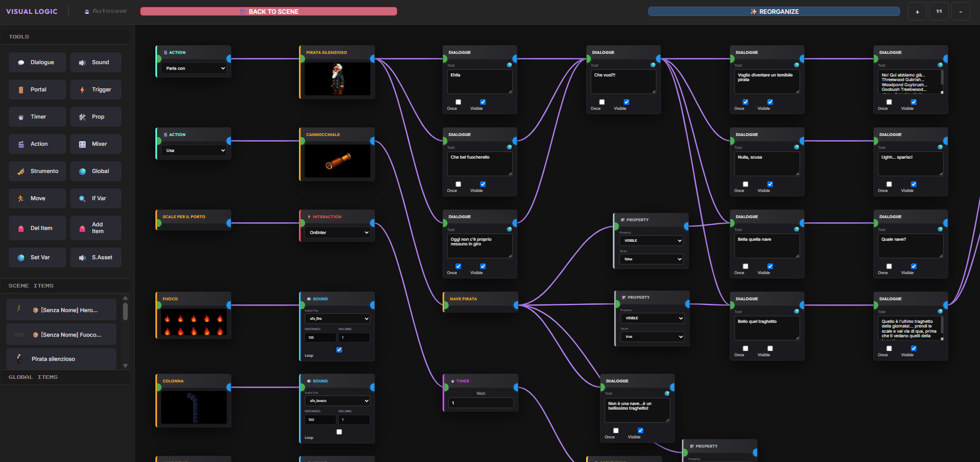
Task: Uncheck Once on Voglio diventare dialogue
Action: tap(746, 102)
